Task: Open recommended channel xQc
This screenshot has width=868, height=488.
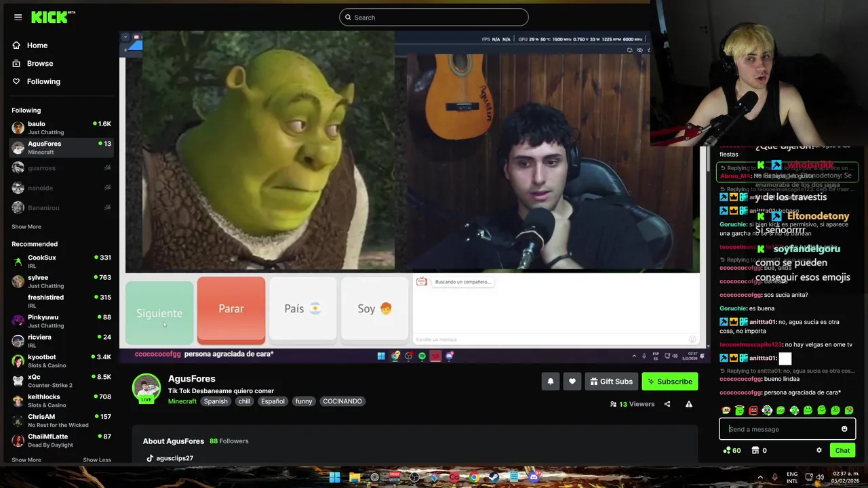Action: click(61, 381)
